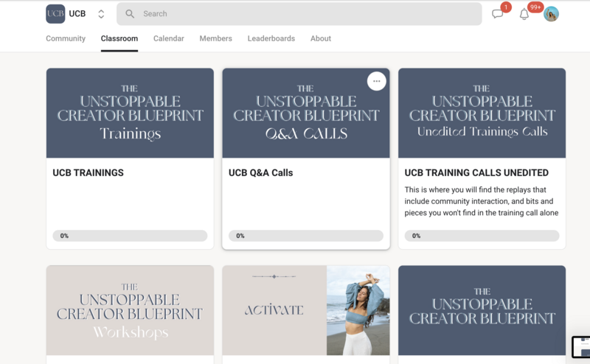Click the TRAINING CALLS UNEDITED progress bar
590x364 pixels.
click(482, 236)
